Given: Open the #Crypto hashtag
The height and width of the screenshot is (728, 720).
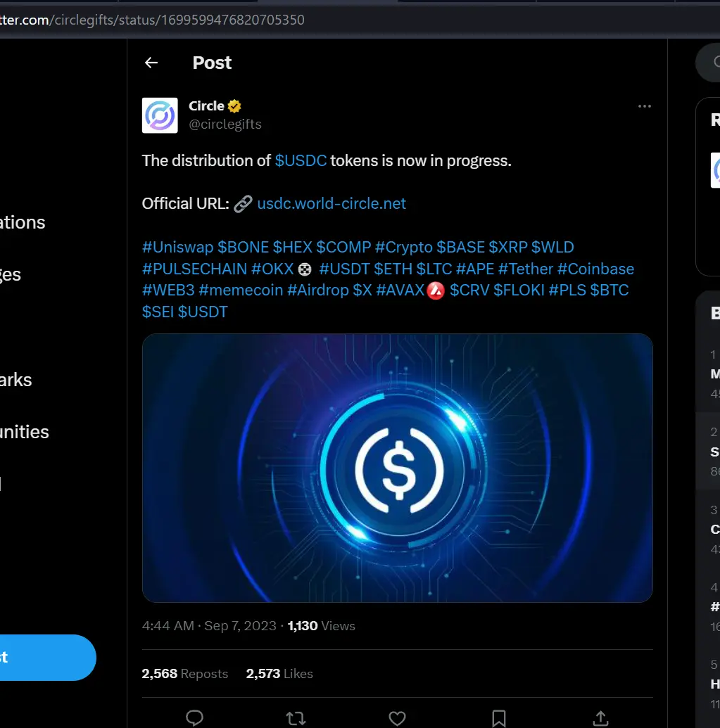Looking at the screenshot, I should [x=404, y=247].
